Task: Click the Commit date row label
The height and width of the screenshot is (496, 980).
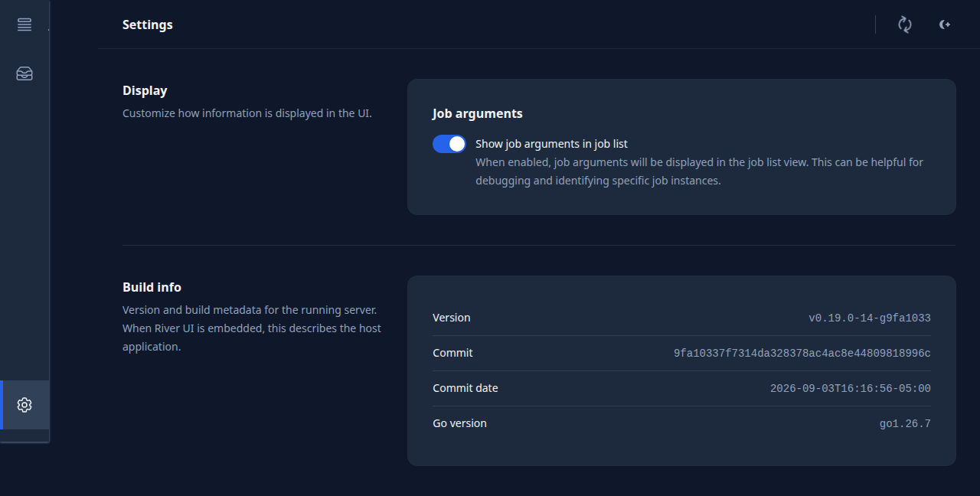Action: click(465, 388)
